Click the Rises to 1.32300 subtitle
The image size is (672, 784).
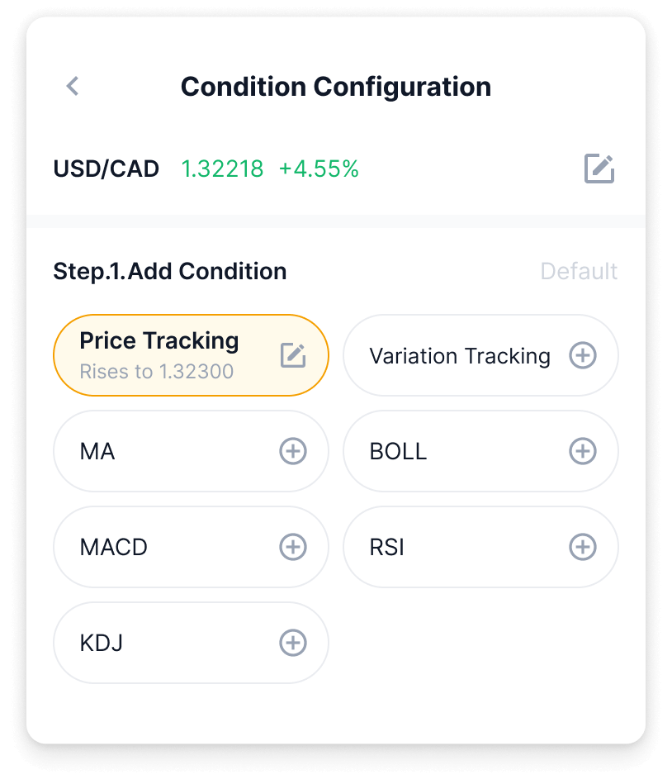tap(156, 372)
